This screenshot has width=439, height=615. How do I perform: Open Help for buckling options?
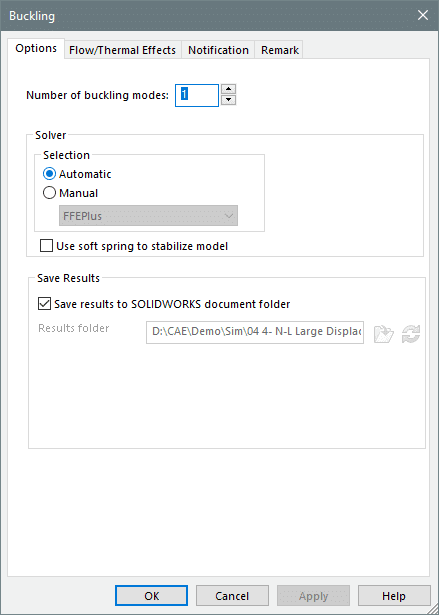[x=394, y=596]
